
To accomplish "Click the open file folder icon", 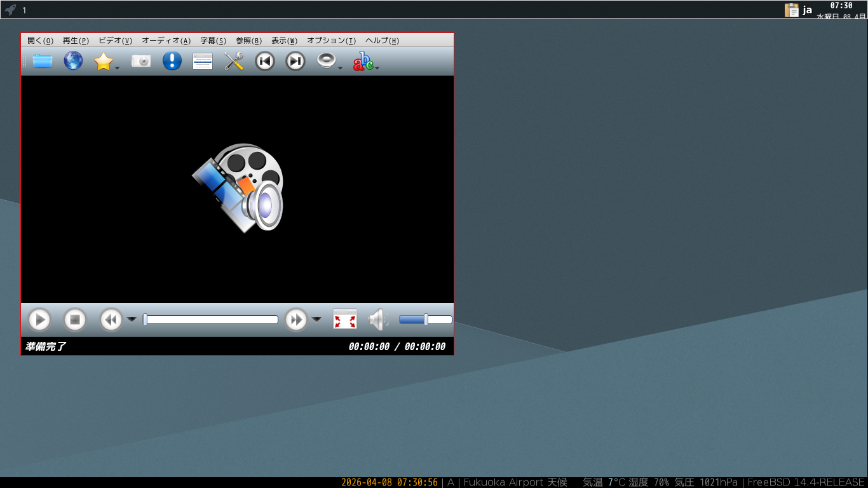I will click(x=43, y=61).
